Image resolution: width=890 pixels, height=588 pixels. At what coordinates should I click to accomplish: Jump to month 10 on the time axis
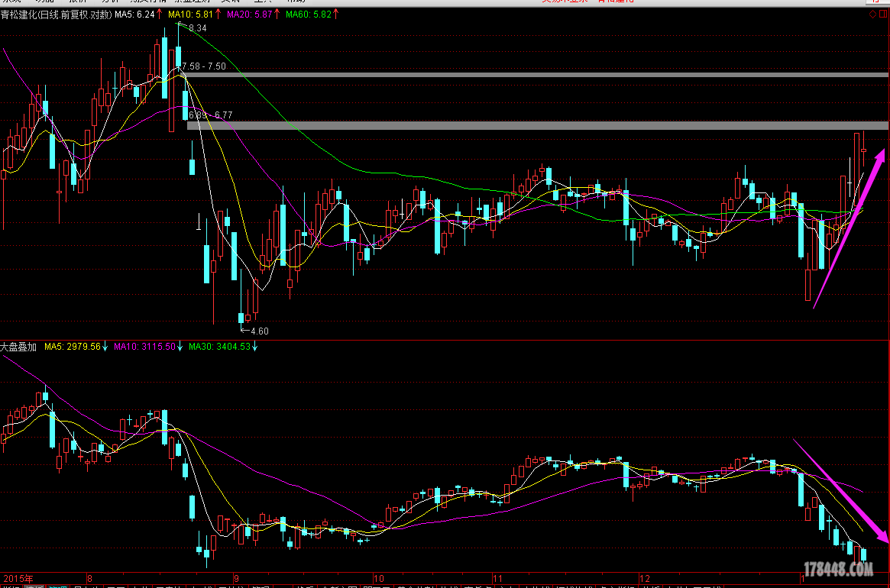(379, 580)
